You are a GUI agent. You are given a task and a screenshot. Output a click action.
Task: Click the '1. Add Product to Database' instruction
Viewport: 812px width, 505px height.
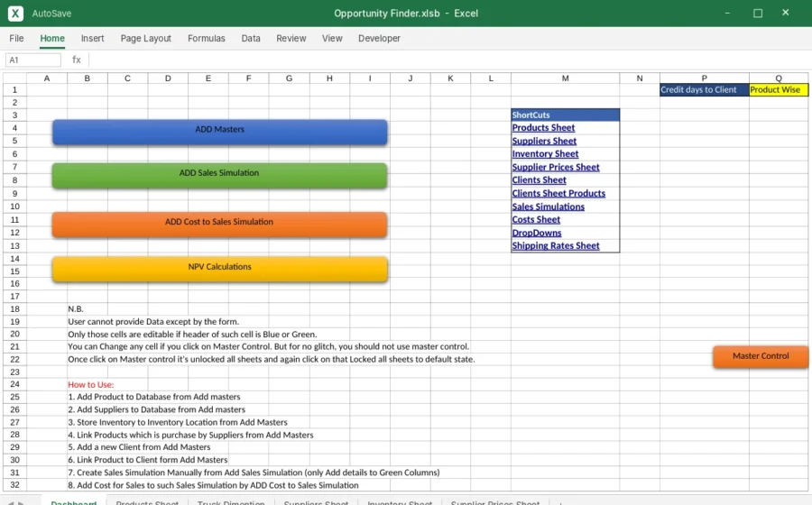click(x=153, y=397)
